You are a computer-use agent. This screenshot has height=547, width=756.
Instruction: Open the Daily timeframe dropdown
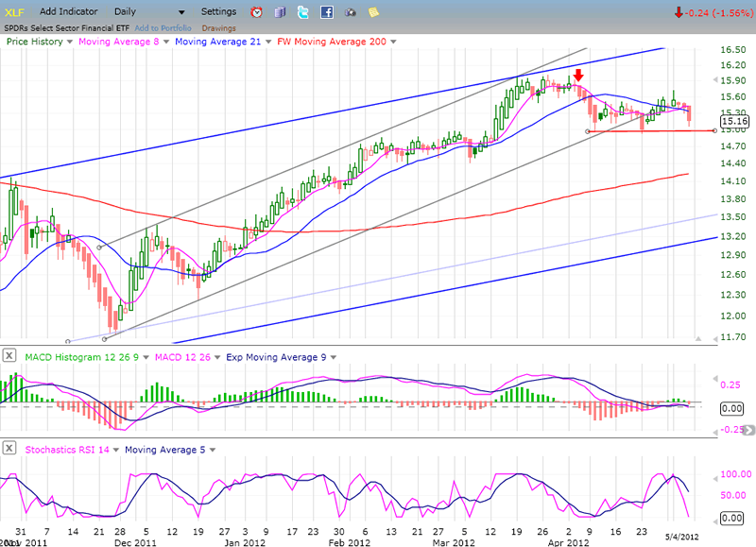(x=181, y=12)
